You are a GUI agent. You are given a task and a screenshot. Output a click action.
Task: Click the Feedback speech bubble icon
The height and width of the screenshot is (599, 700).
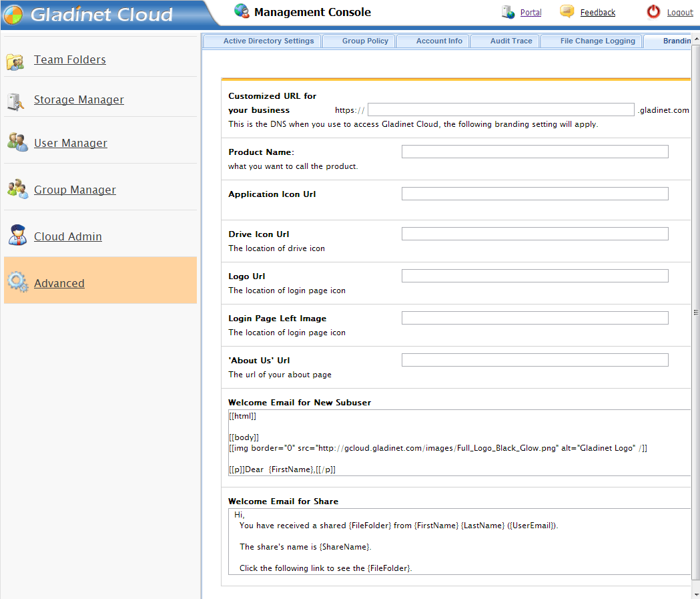[x=567, y=11]
